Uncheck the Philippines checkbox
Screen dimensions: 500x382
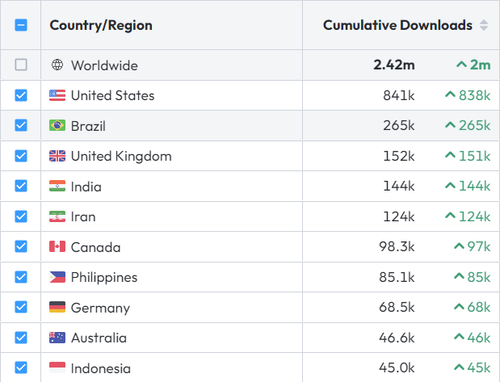(x=21, y=277)
